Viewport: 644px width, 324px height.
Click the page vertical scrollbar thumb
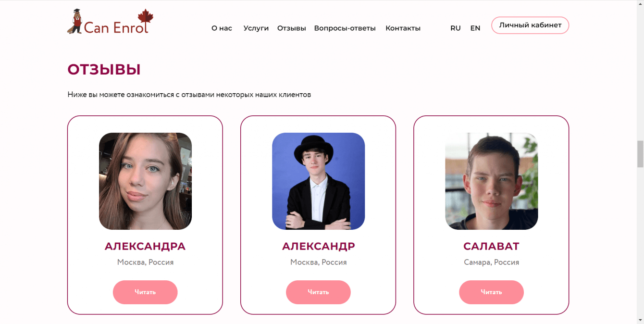640,154
